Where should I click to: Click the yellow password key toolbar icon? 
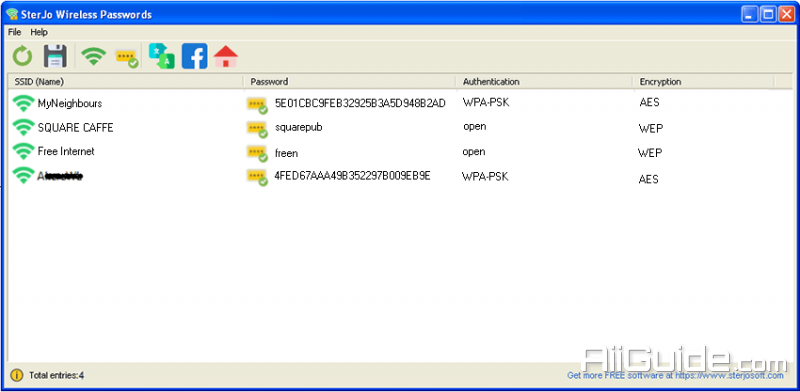127,58
